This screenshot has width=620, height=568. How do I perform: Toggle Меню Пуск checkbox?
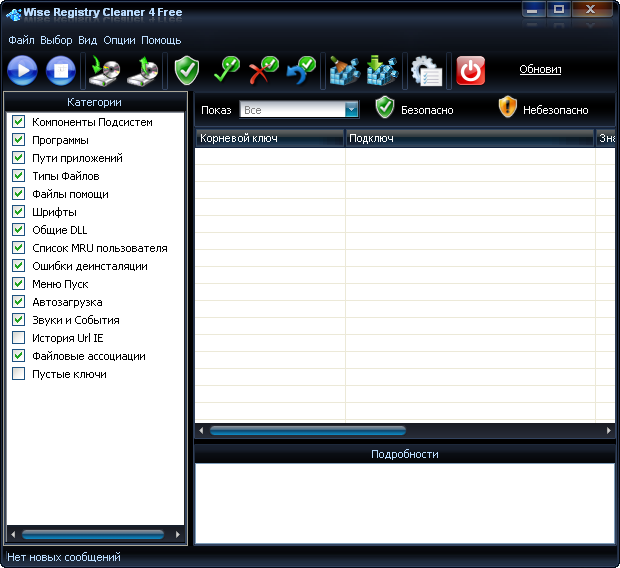pyautogui.click(x=19, y=283)
